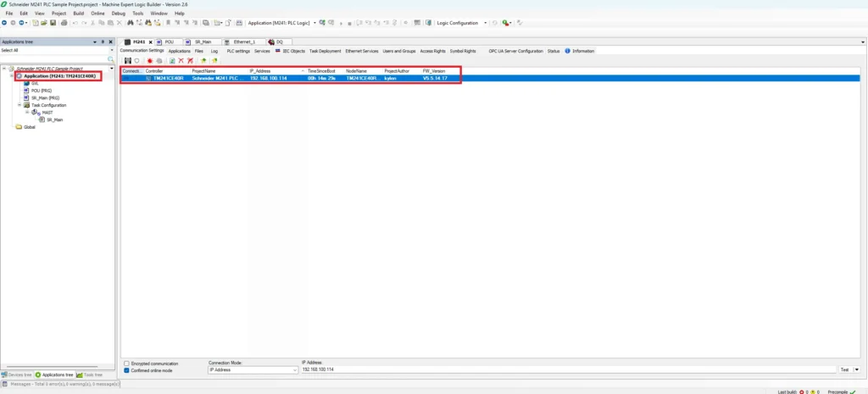The width and height of the screenshot is (868, 394).
Task: Uncheck Confirmed online mode checkbox
Action: tap(127, 370)
